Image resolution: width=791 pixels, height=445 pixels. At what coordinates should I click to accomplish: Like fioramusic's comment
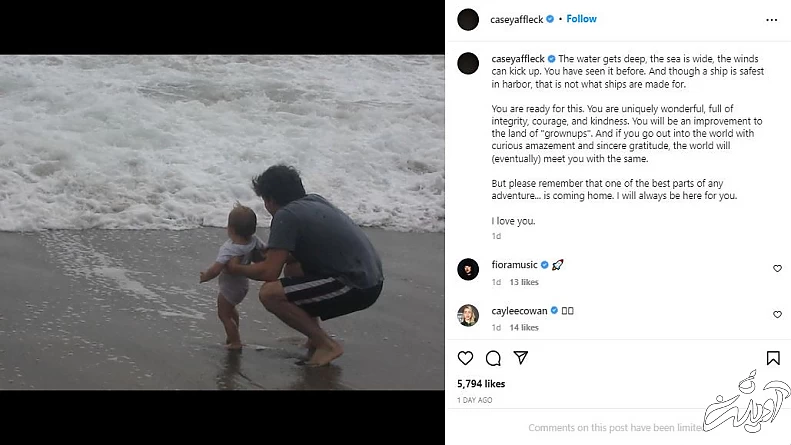point(777,269)
